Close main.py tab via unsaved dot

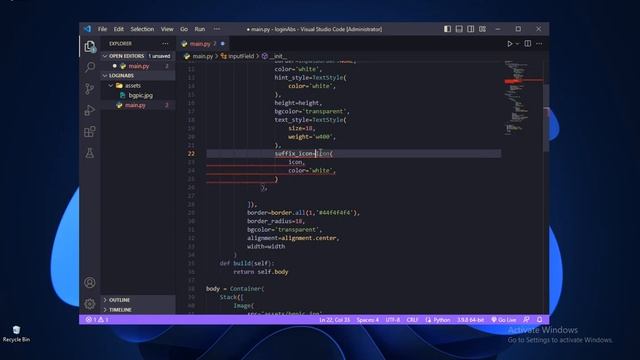point(222,44)
